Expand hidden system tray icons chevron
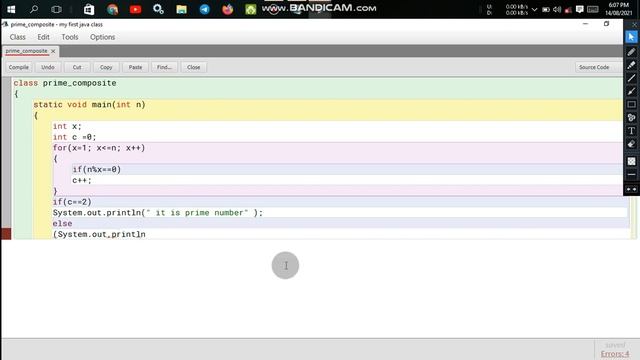 534,9
